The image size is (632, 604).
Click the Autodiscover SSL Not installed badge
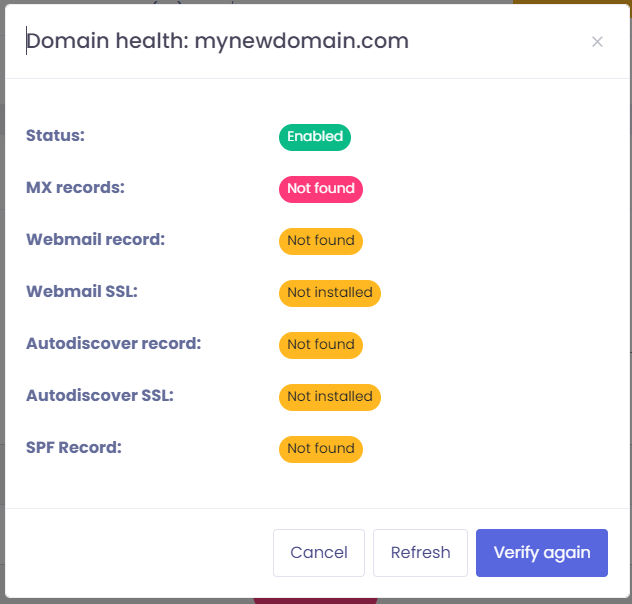[329, 397]
